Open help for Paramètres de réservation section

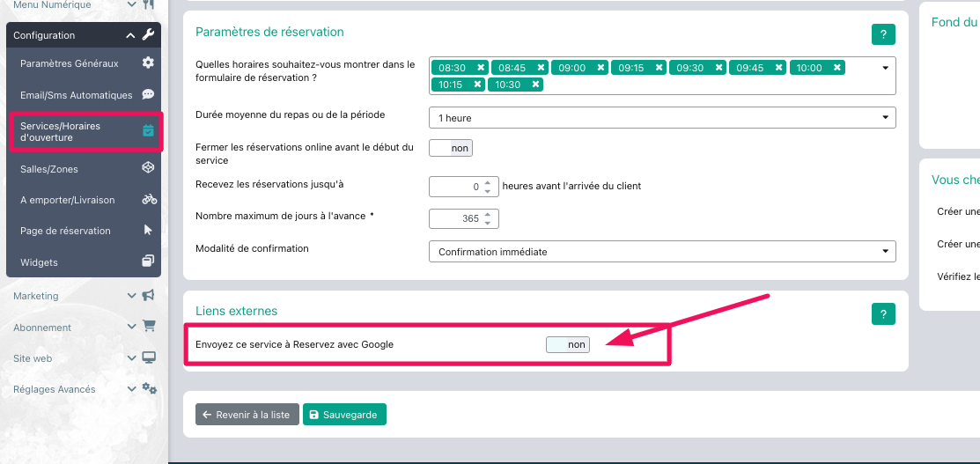(883, 34)
